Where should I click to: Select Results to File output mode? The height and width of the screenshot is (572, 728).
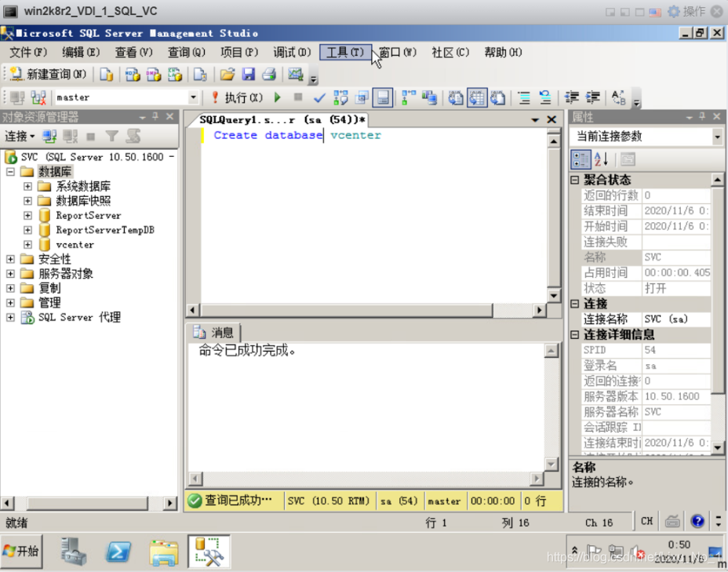[x=497, y=97]
